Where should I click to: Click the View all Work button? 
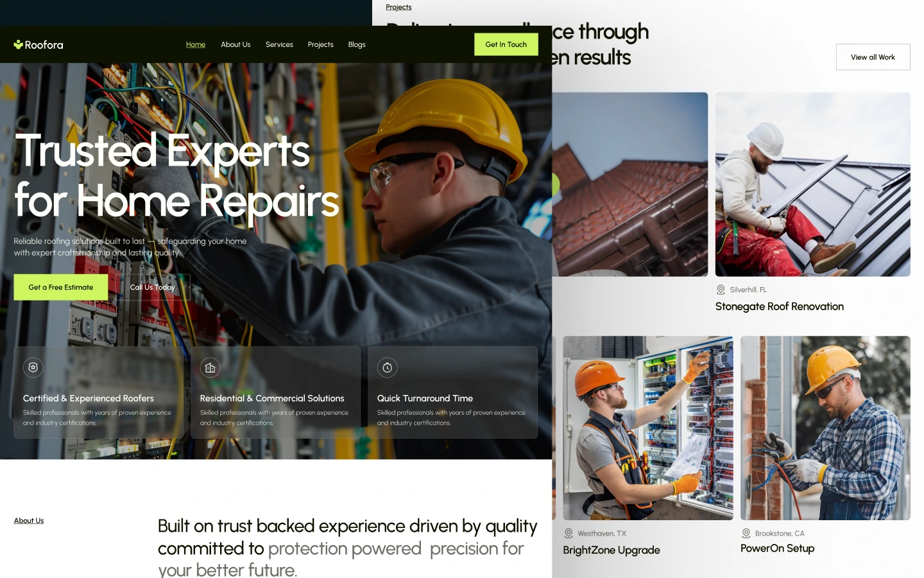[873, 57]
